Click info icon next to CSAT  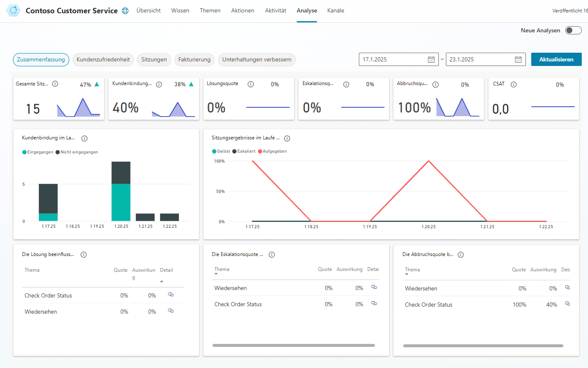(x=514, y=84)
